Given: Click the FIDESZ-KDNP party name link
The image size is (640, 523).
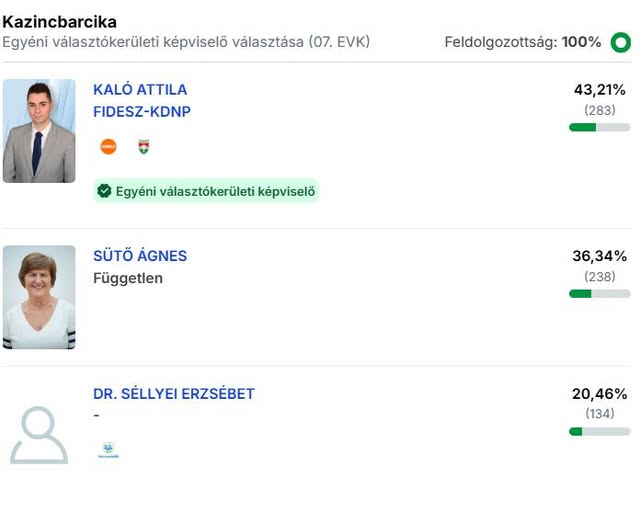Looking at the screenshot, I should (142, 112).
